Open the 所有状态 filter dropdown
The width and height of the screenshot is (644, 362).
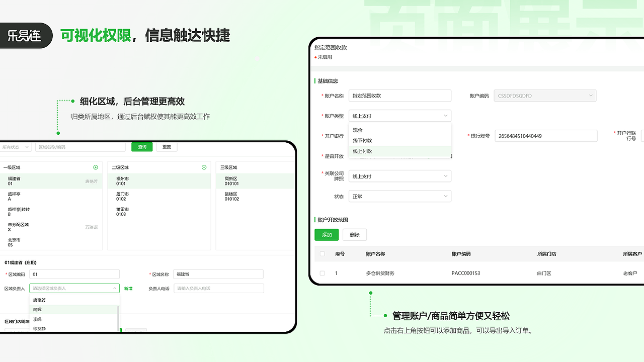(15, 146)
